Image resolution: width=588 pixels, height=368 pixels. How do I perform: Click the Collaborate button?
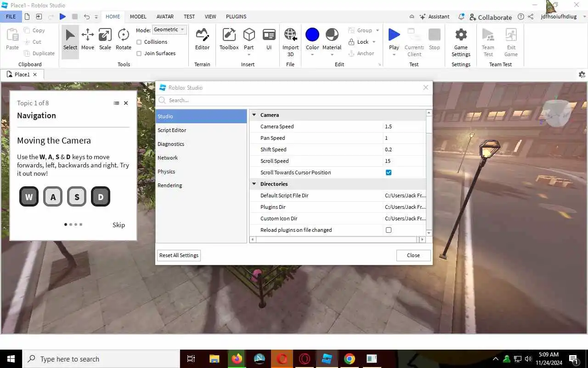490,17
